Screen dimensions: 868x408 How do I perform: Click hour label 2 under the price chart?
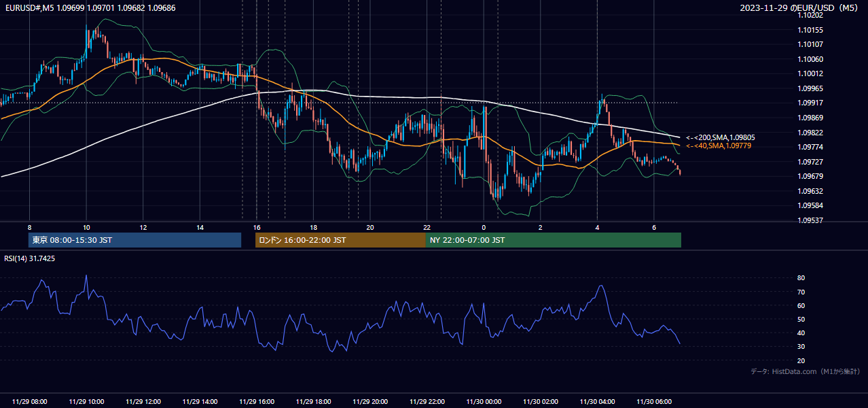point(540,227)
